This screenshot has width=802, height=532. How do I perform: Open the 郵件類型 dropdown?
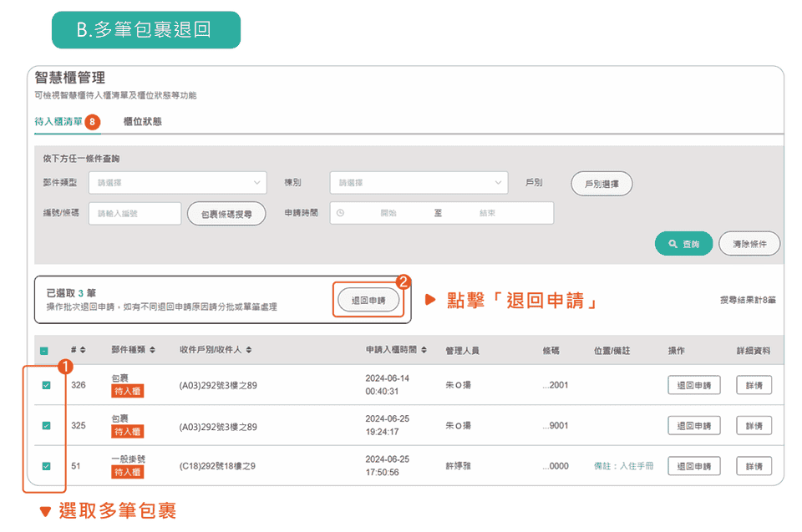point(177,183)
